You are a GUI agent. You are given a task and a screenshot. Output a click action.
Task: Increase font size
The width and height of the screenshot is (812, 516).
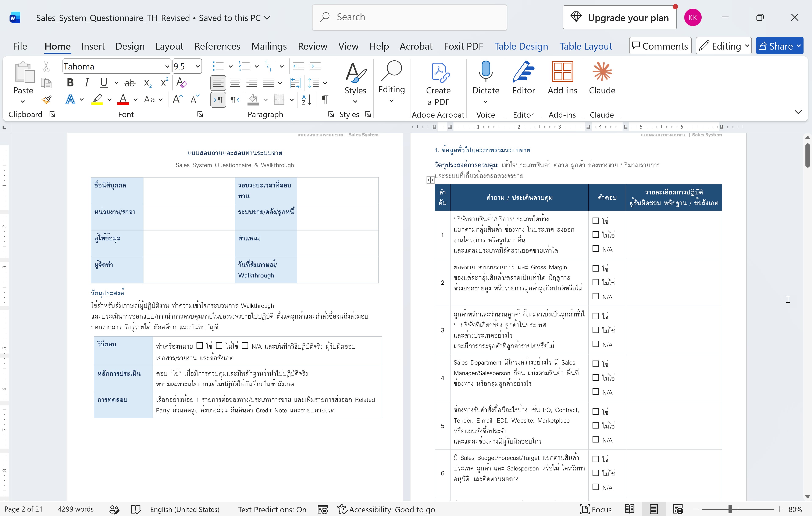pos(177,99)
